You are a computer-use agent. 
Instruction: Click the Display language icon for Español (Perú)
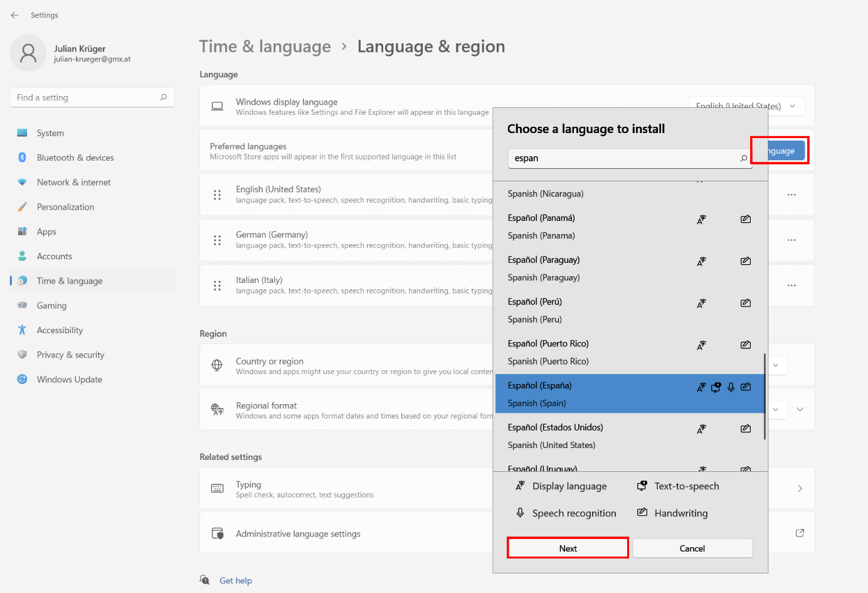(701, 303)
